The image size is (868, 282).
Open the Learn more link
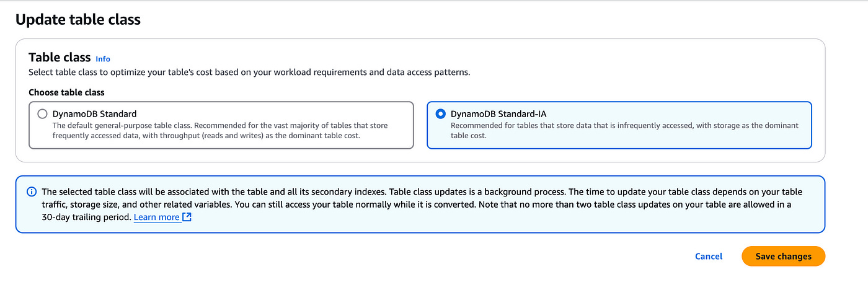(157, 217)
